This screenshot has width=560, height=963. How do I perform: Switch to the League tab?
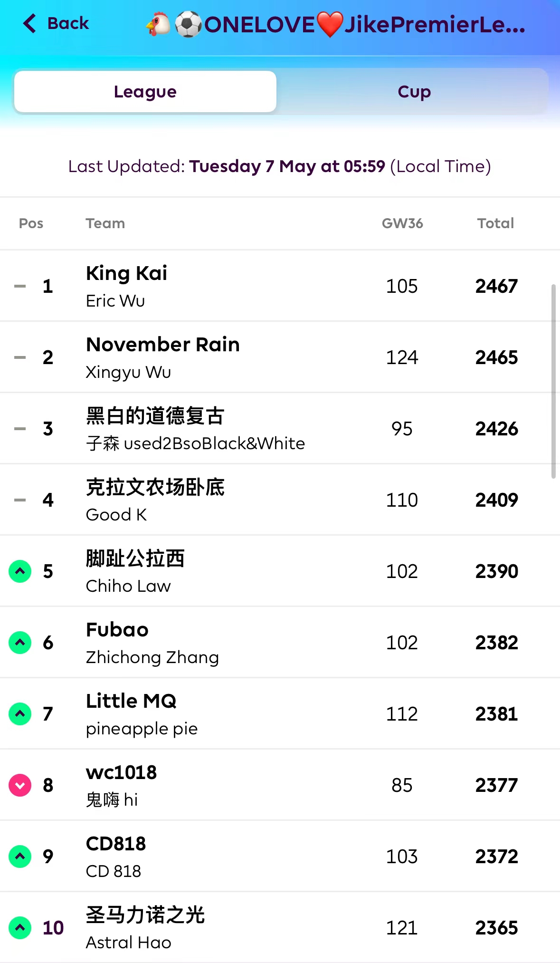coord(145,92)
